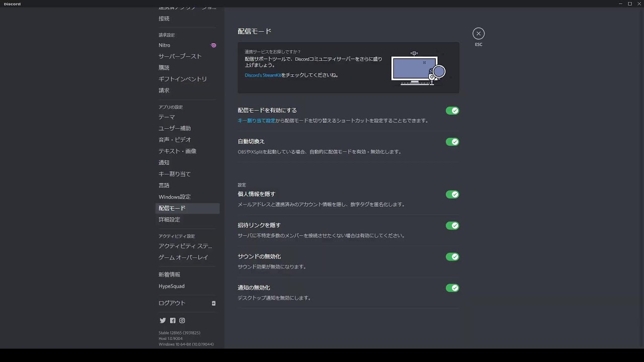The image size is (644, 362).
Task: Minimize the Discord window
Action: pos(620,4)
